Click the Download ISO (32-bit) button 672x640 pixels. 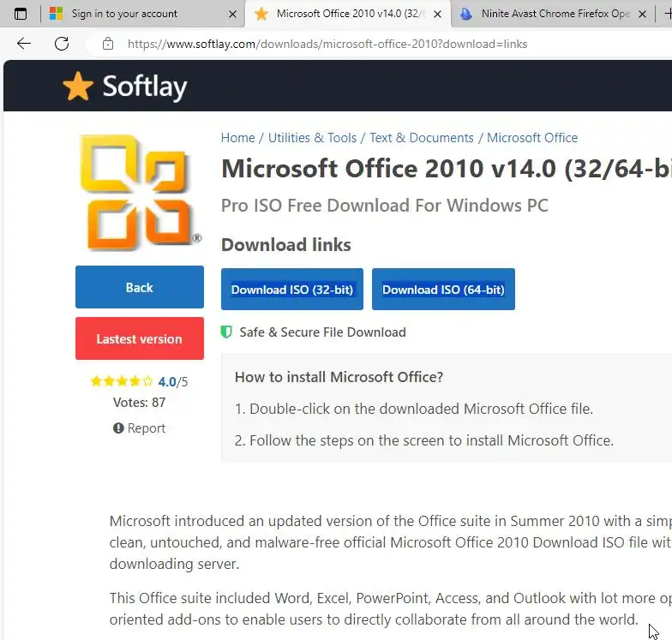[x=292, y=290]
